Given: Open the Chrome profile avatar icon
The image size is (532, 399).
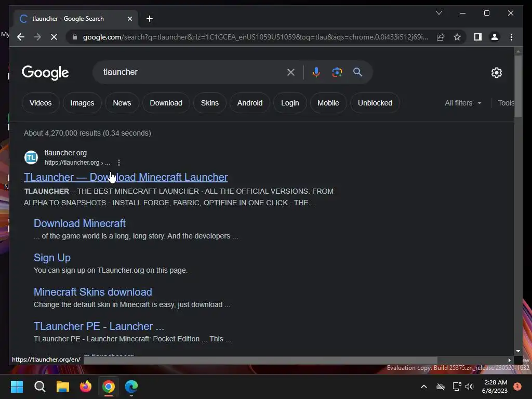Looking at the screenshot, I should coord(495,37).
